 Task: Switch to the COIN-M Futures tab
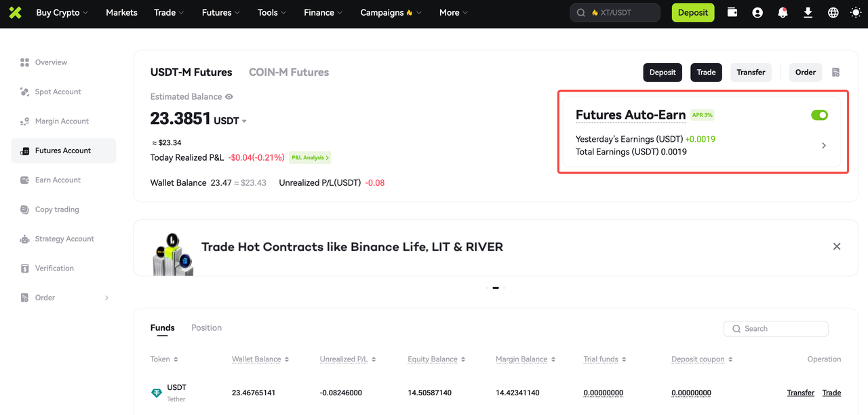tap(289, 73)
